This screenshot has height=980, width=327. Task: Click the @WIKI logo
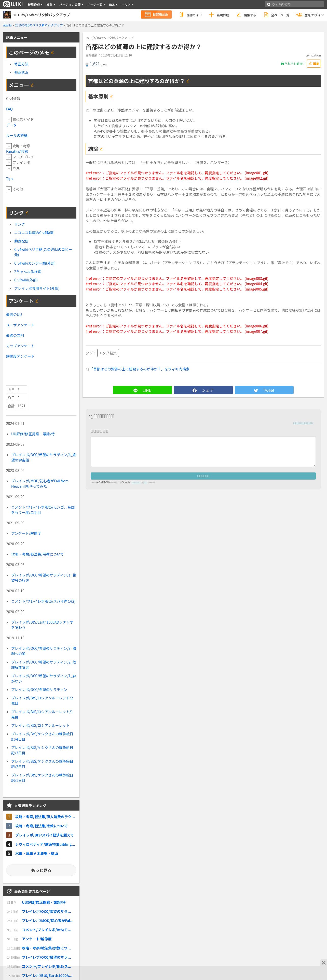coord(12,4)
